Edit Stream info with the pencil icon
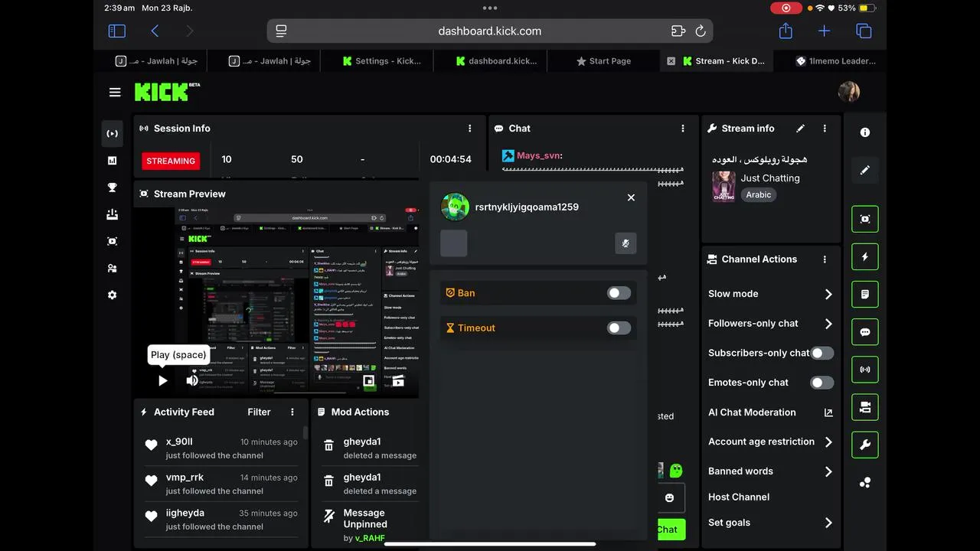The height and width of the screenshot is (551, 980). click(801, 129)
